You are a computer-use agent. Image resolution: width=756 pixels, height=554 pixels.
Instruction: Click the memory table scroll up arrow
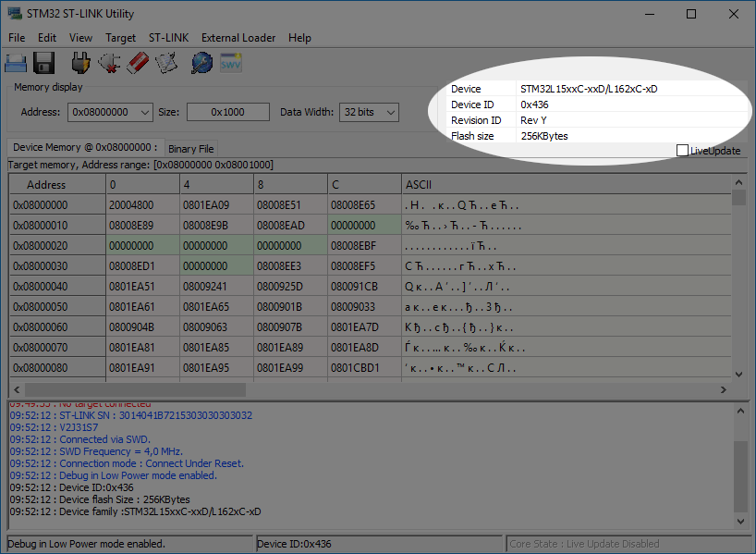[738, 182]
